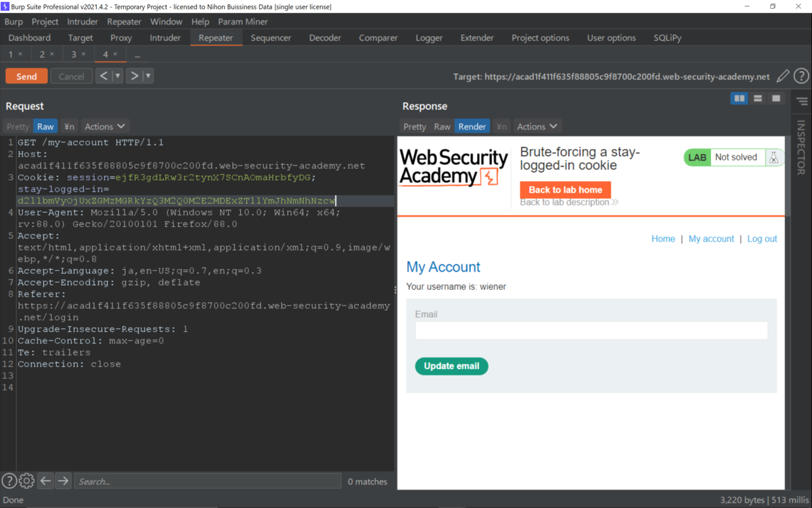Switch response view to Raw
Image resolution: width=812 pixels, height=508 pixels.
click(x=442, y=127)
